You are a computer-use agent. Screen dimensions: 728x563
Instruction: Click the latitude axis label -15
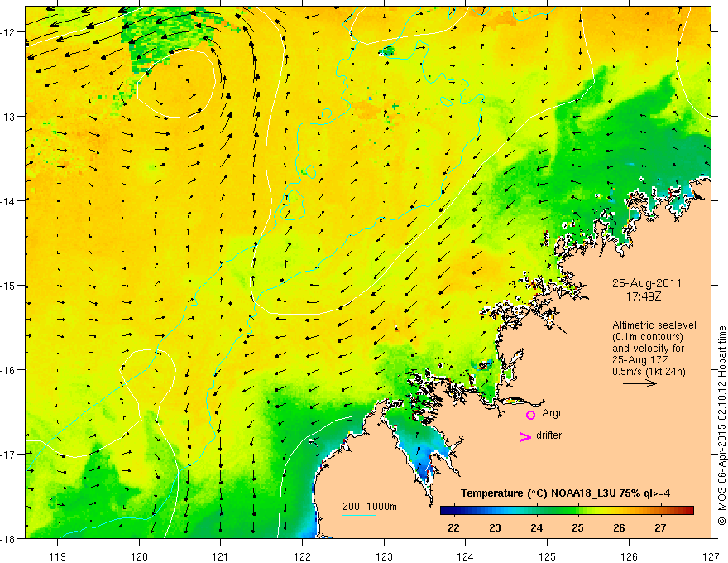[8, 285]
